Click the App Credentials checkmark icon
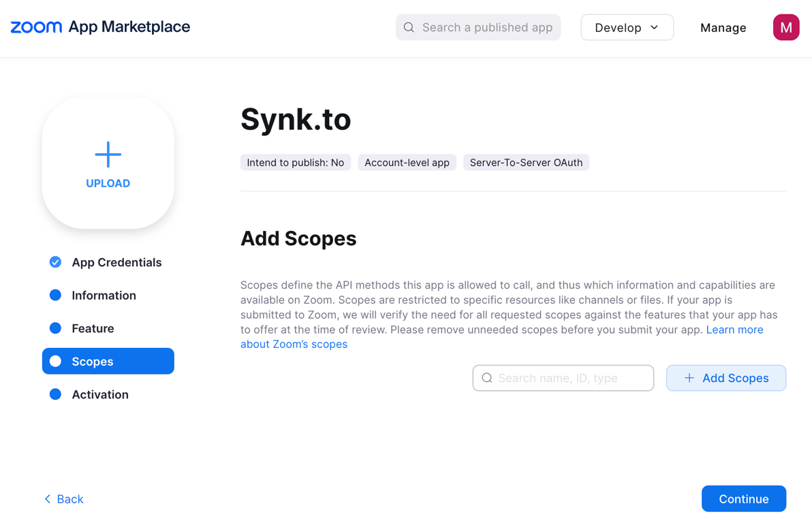The height and width of the screenshot is (523, 812). [55, 262]
